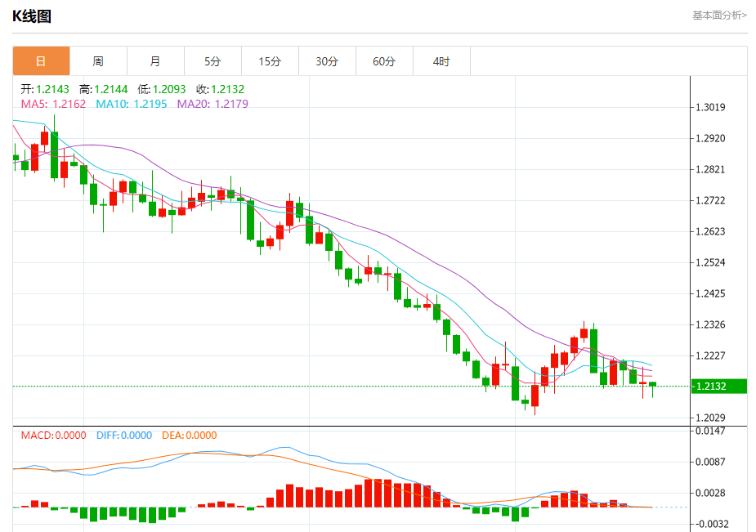The image size is (756, 532).
Task: Click the 0.0028 MACD axis label
Action: coord(710,493)
